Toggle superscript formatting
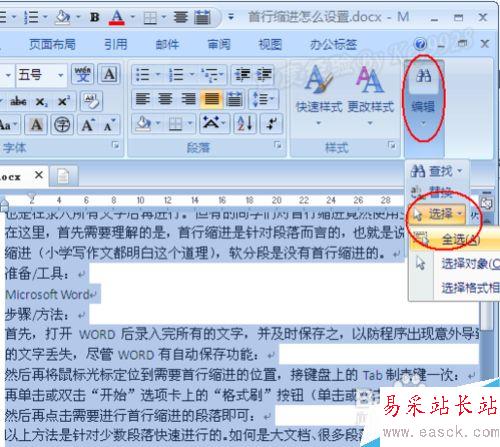The width and height of the screenshot is (500, 447). [64, 101]
